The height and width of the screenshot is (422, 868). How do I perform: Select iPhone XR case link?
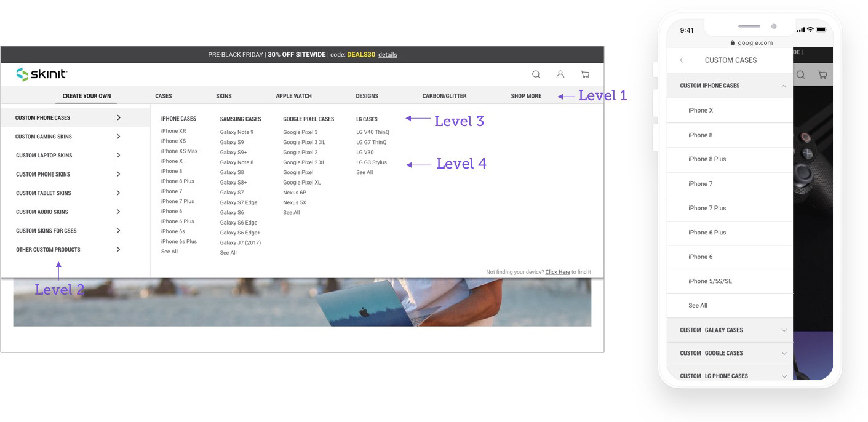coord(173,131)
